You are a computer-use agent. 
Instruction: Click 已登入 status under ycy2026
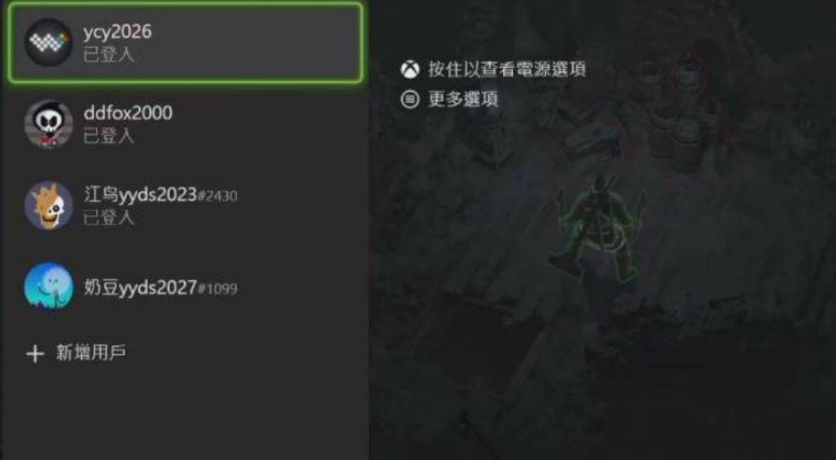(x=109, y=55)
